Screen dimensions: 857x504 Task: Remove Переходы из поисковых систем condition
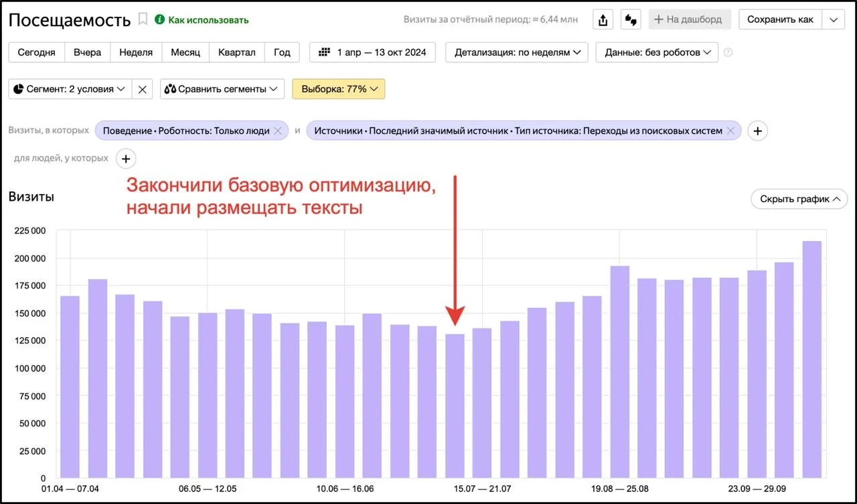pyautogui.click(x=731, y=131)
